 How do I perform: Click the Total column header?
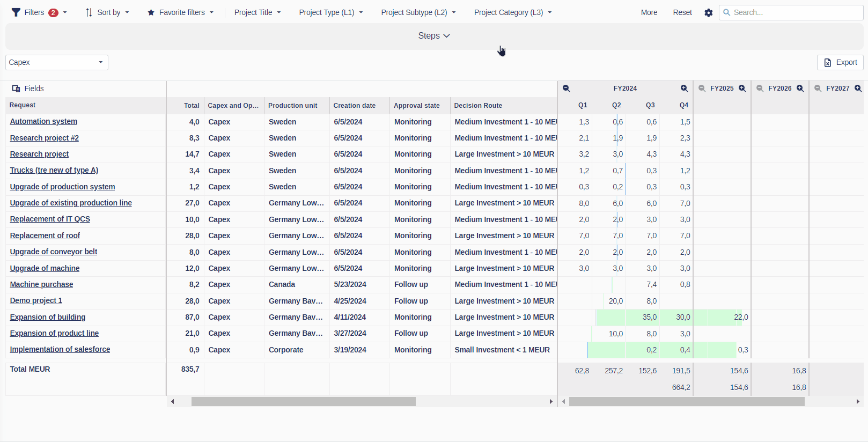tap(186, 105)
